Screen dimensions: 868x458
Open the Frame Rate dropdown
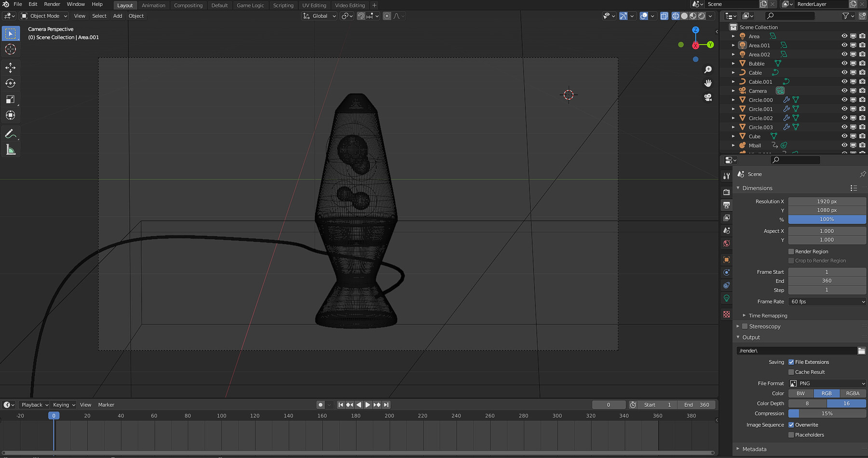[x=827, y=301]
